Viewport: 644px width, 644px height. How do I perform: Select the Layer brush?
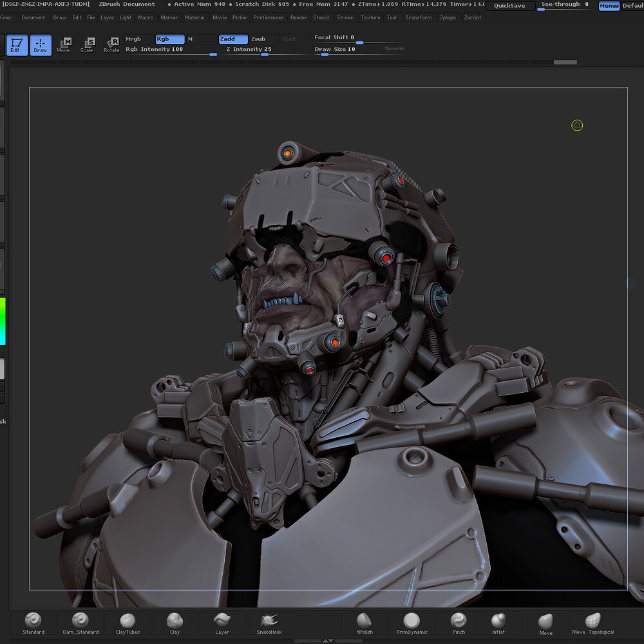pyautogui.click(x=222, y=623)
